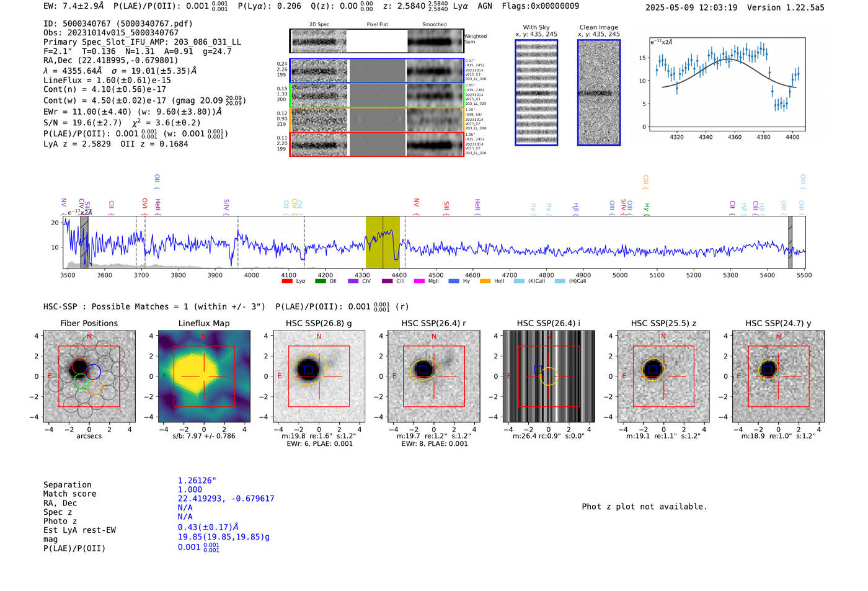This screenshot has width=868, height=591.
Task: Click the Weighted Sum smoothed 2D spectrum
Action: pyautogui.click(x=435, y=41)
